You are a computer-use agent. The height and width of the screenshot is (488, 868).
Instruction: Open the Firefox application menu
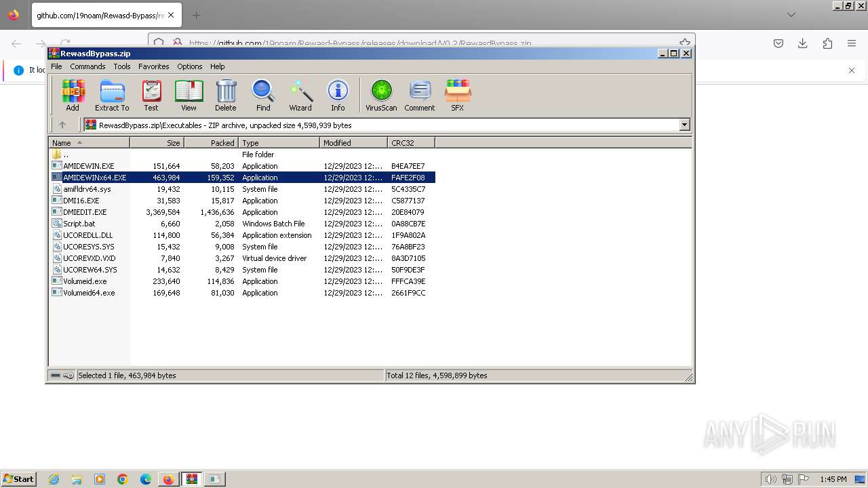coord(852,43)
